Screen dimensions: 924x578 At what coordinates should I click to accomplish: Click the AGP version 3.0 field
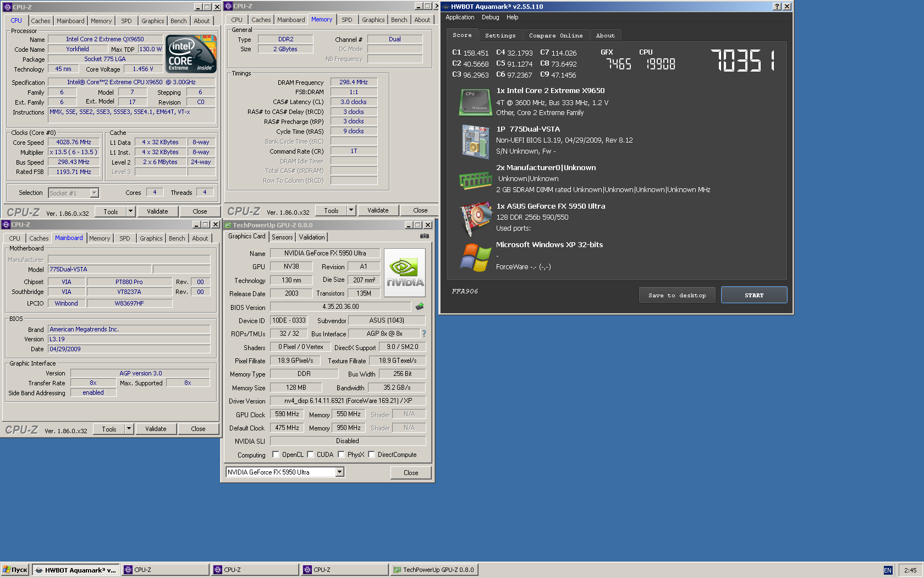point(140,373)
